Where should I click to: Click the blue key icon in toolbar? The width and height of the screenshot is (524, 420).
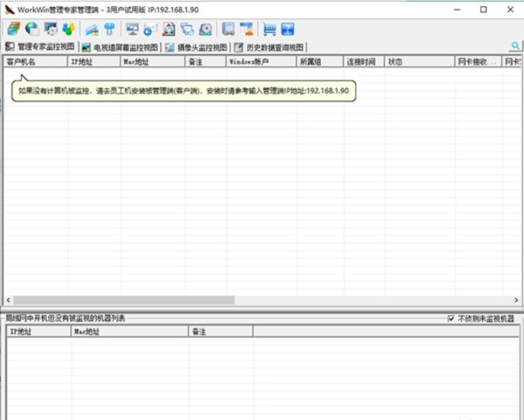[109, 29]
